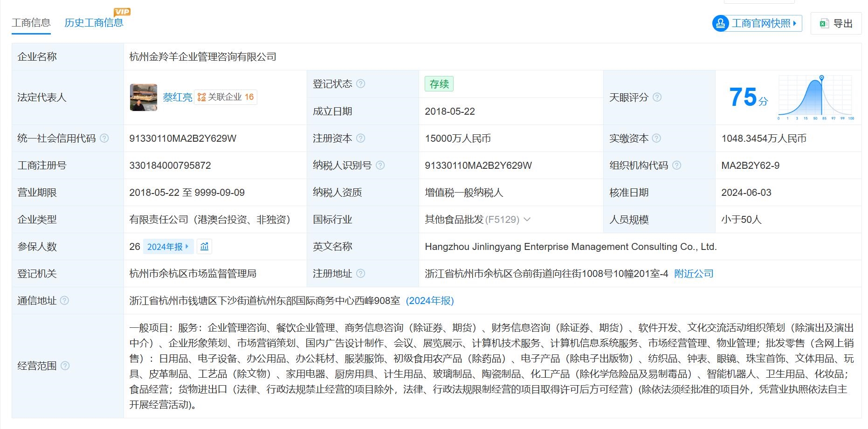Expand the 其他食品批发 industry dropdown
The width and height of the screenshot is (868, 429).
tap(527, 220)
